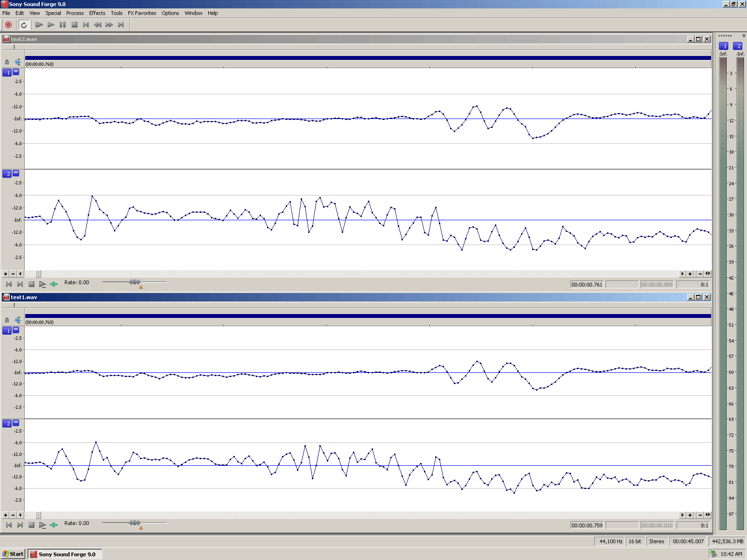Click Pause in the main transport toolbar
This screenshot has width=747, height=560.
(63, 25)
